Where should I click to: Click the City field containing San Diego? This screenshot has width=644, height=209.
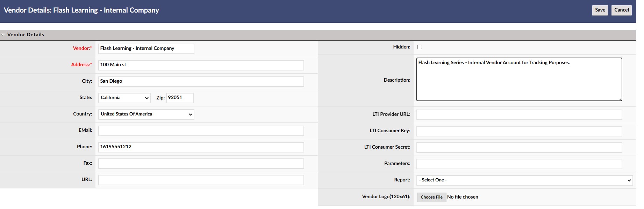(201, 81)
